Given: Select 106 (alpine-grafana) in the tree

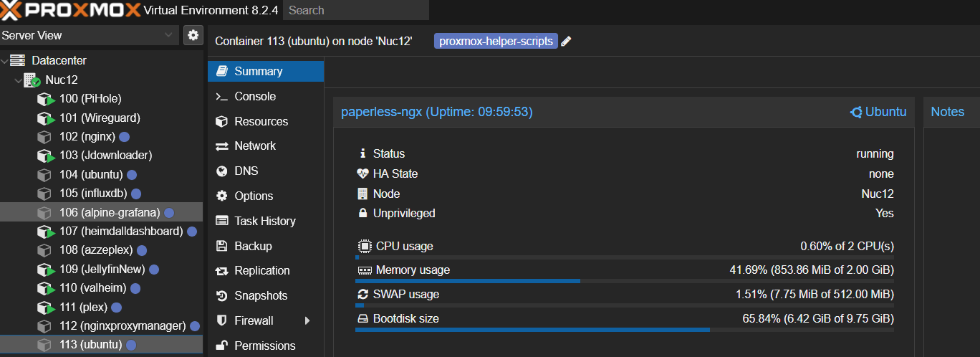Looking at the screenshot, I should coord(110,212).
